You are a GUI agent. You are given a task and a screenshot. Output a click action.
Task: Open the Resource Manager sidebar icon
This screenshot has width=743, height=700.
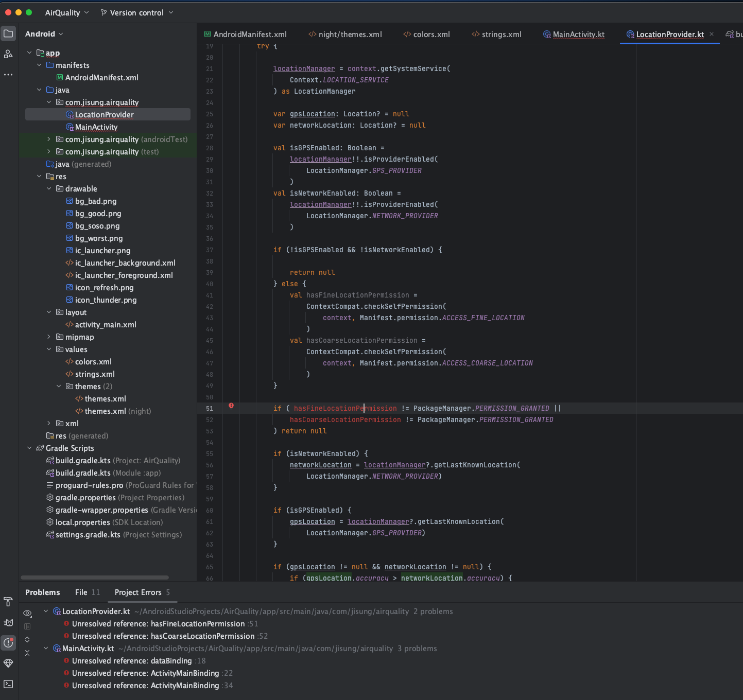[x=8, y=54]
